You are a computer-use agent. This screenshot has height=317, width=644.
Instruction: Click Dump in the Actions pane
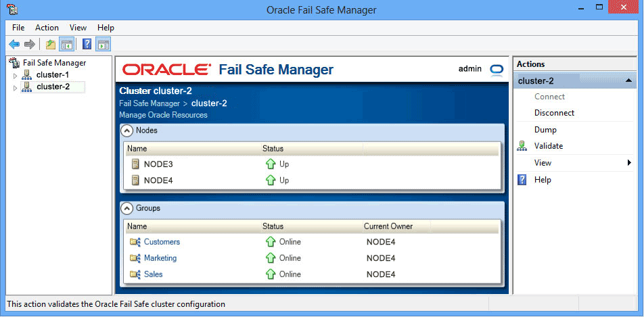click(545, 130)
